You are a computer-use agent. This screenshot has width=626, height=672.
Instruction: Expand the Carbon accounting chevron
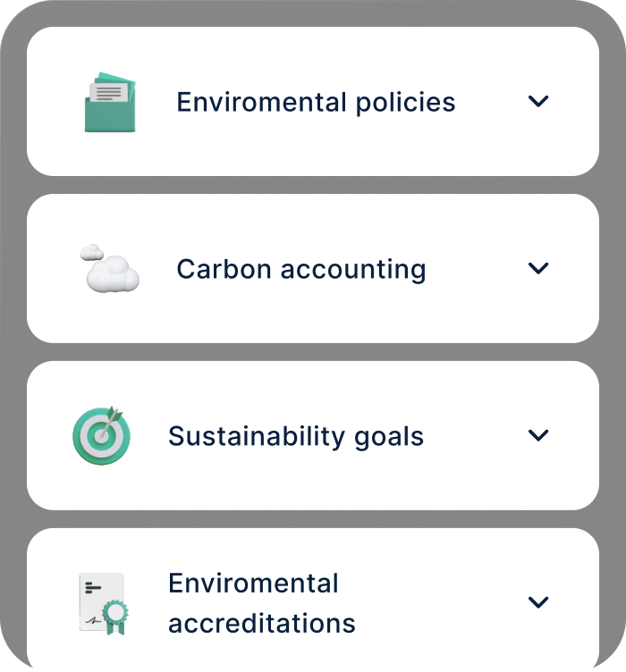[x=538, y=268]
